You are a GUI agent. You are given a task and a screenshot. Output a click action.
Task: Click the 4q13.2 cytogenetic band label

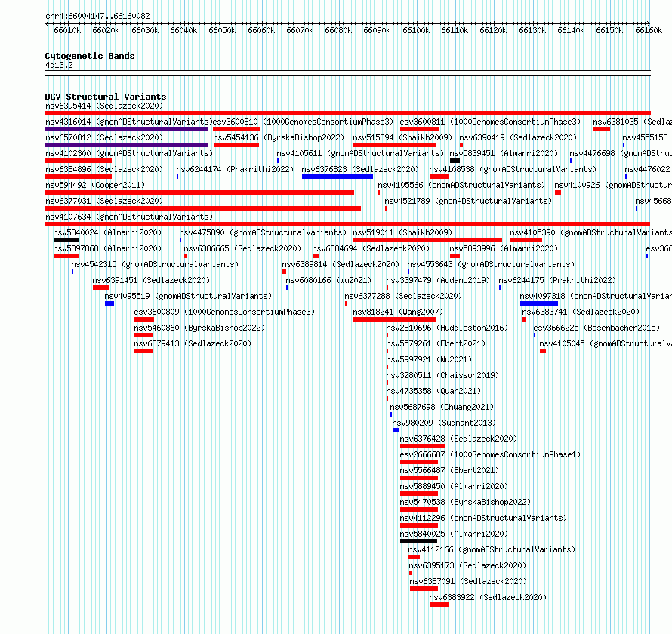pyautogui.click(x=59, y=65)
